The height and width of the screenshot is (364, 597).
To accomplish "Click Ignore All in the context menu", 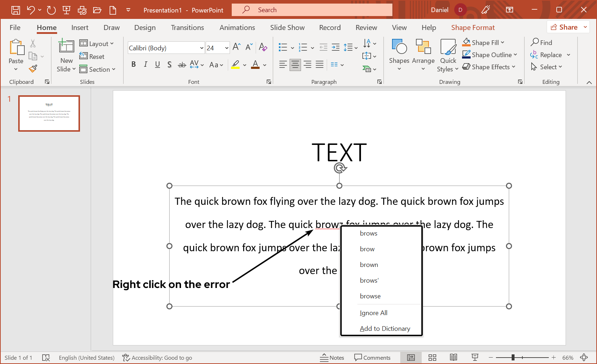I will (373, 313).
